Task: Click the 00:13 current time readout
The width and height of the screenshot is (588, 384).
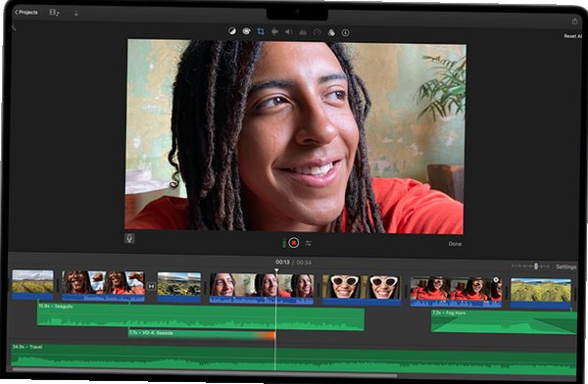Action: pos(282,263)
